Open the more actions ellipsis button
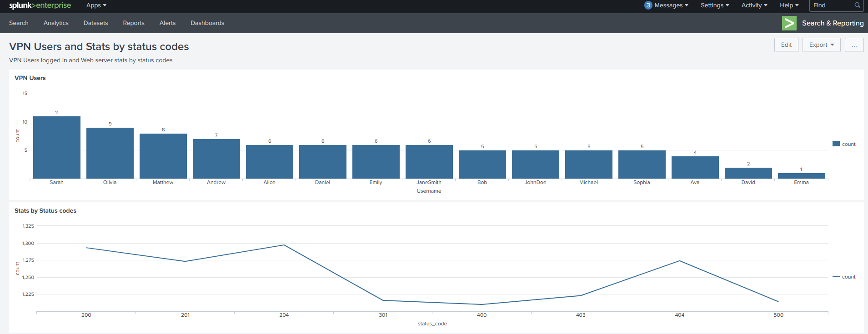This screenshot has width=868, height=334. [x=854, y=45]
